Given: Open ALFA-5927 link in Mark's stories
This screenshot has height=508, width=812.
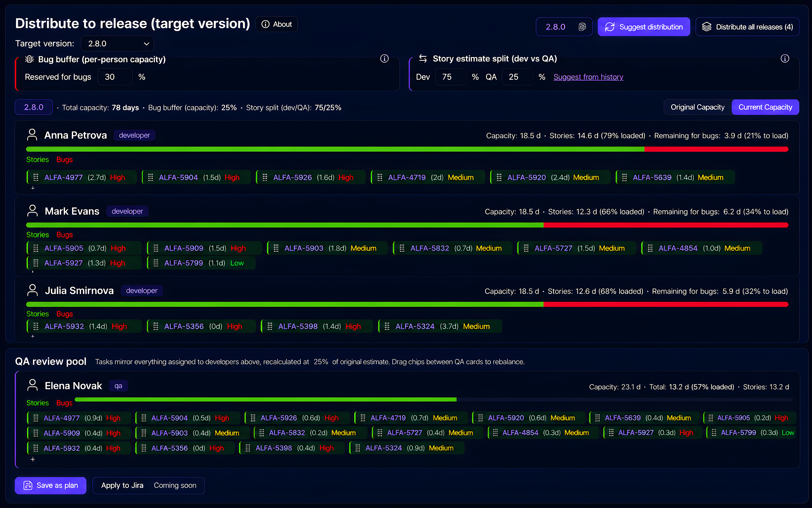Looking at the screenshot, I should click(x=63, y=263).
